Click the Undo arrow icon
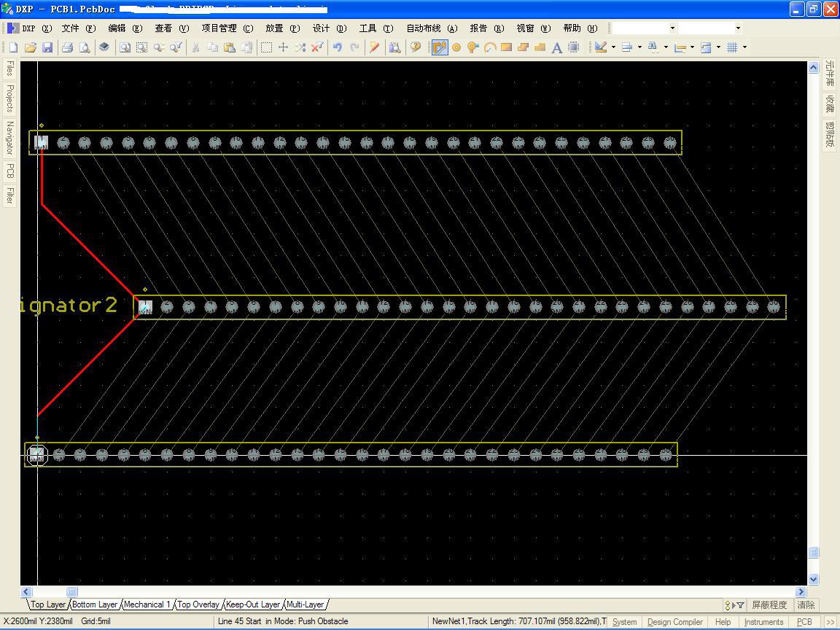 click(x=338, y=47)
